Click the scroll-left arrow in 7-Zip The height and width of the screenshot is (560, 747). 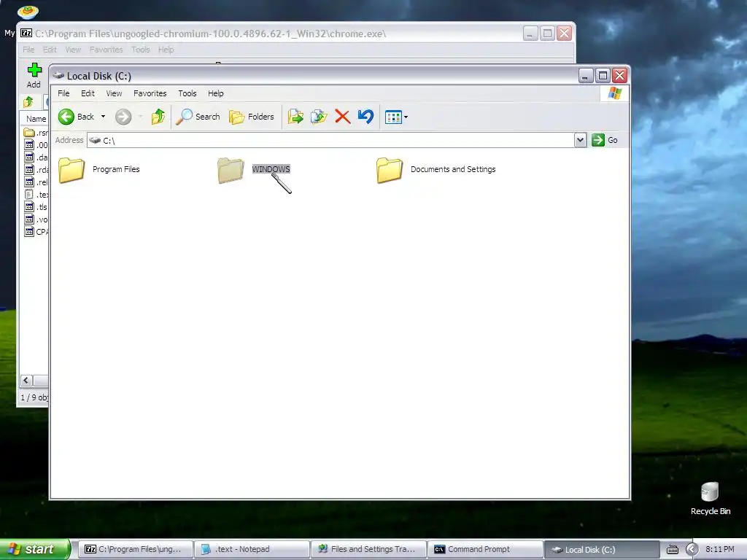click(x=26, y=381)
